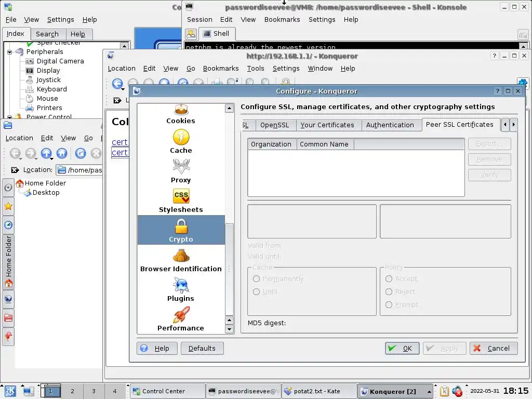Clear the file manager location bar
The image size is (532, 399).
pos(15,170)
